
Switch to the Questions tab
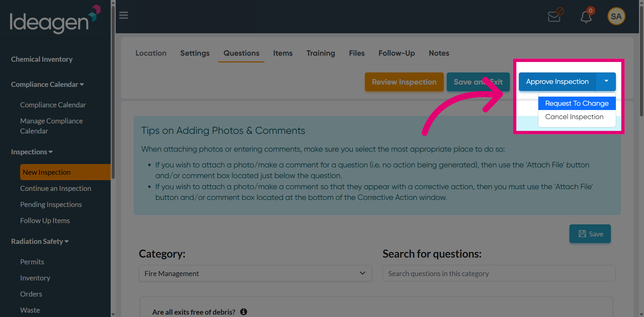point(241,53)
